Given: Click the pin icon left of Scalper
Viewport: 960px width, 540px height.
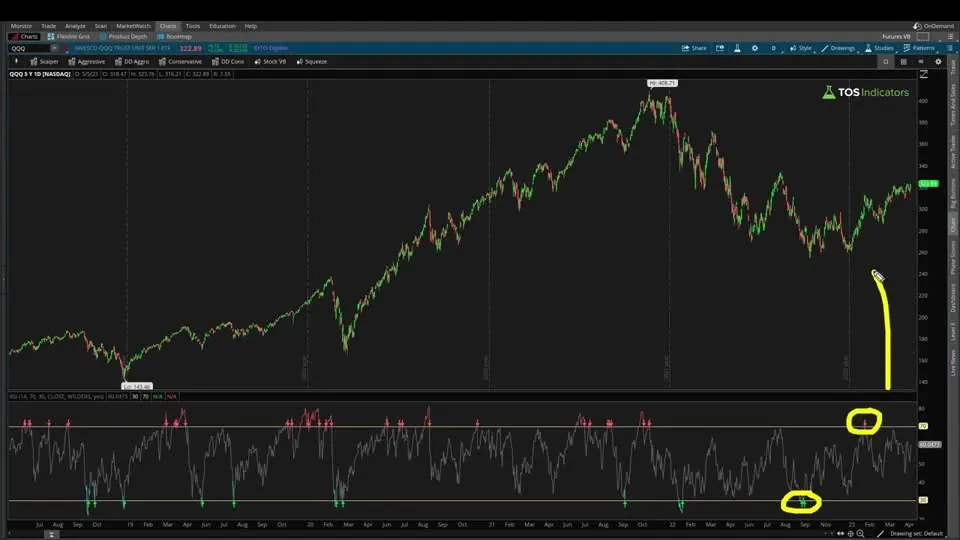Looking at the screenshot, I should [16, 61].
